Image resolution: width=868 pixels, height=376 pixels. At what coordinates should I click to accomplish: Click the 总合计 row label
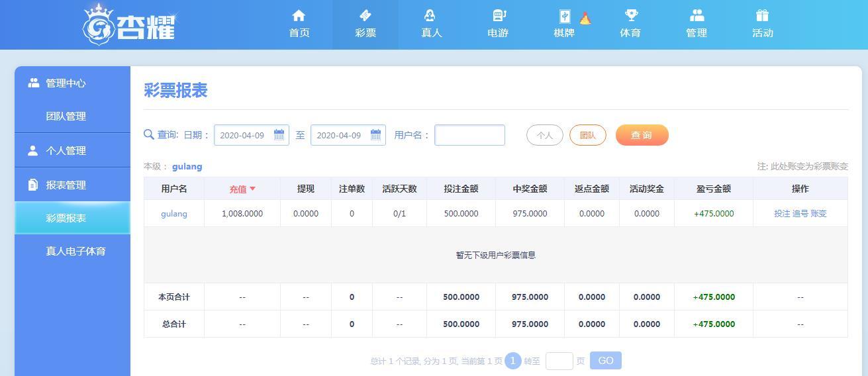(x=174, y=324)
